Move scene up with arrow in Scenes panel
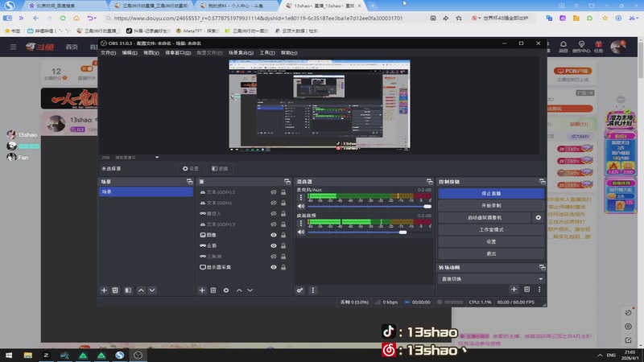Image resolution: width=644 pixels, height=362 pixels. [141, 290]
